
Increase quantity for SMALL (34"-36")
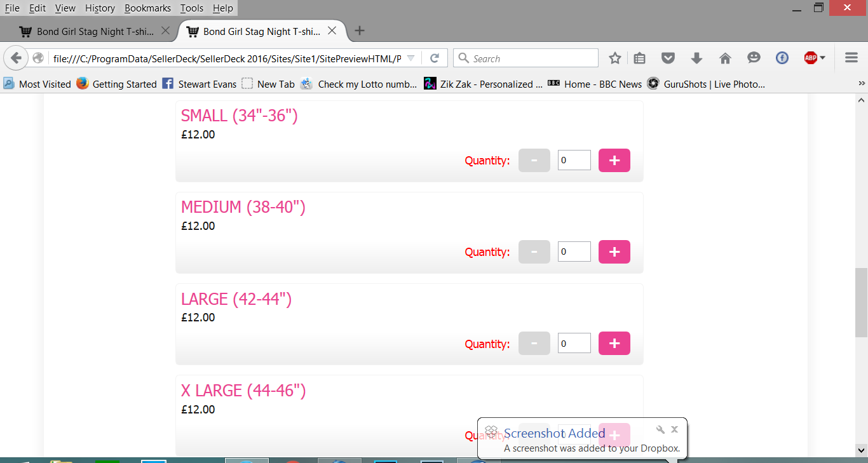(x=614, y=161)
